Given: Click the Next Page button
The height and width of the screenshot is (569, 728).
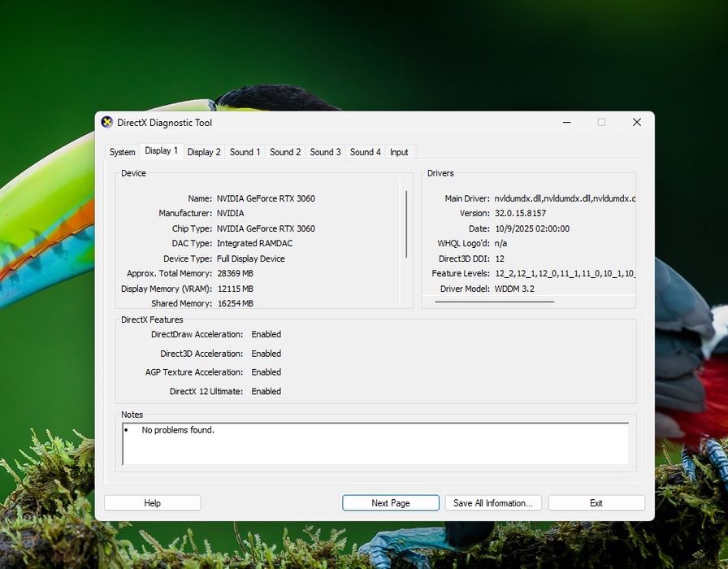Looking at the screenshot, I should 391,503.
